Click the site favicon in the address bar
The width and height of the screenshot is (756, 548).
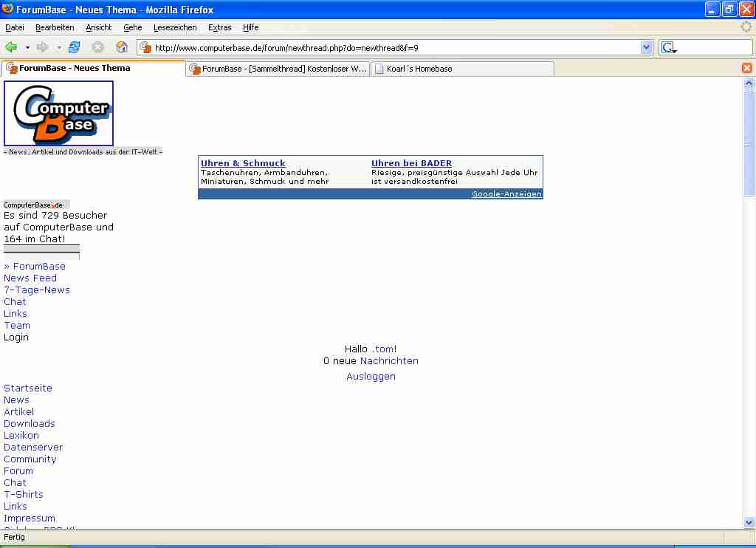pyautogui.click(x=145, y=47)
